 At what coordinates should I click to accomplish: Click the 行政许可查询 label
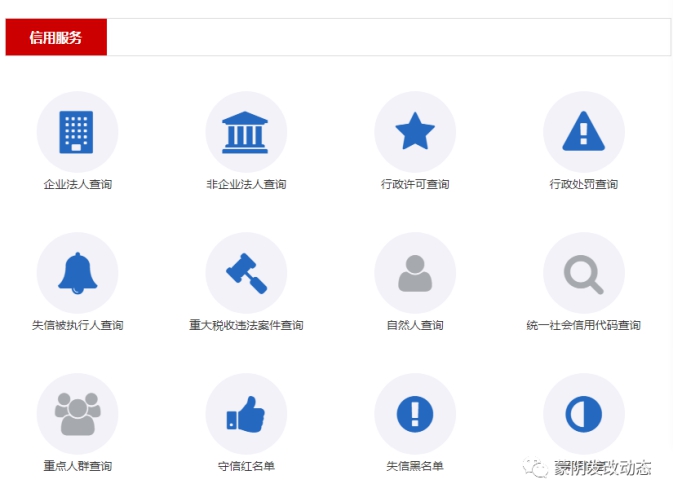(x=415, y=184)
